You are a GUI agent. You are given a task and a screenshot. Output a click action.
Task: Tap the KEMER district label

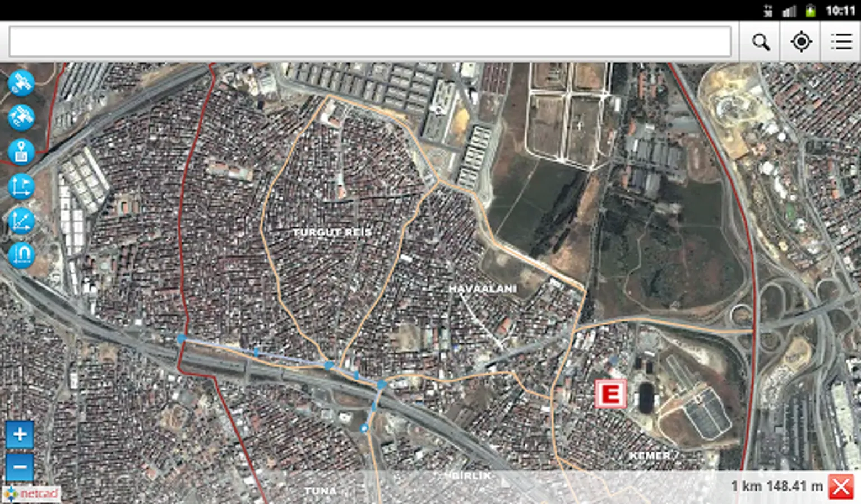click(649, 456)
